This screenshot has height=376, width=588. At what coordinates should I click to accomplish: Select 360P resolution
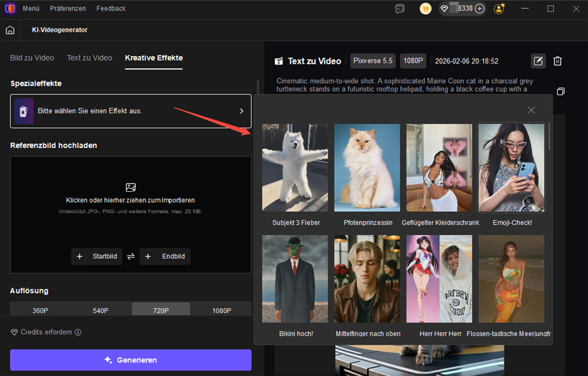[41, 310]
